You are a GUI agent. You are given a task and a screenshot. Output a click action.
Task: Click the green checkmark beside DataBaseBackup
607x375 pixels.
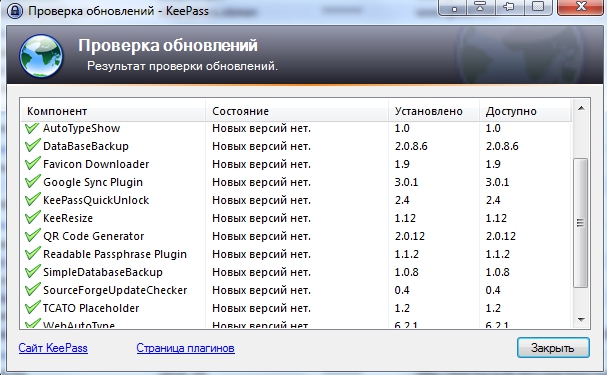33,146
